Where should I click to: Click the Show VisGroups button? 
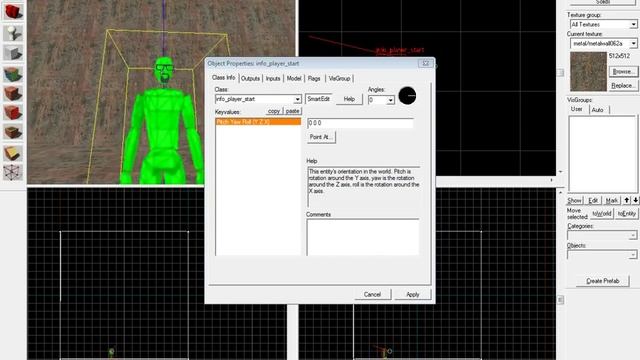[574, 200]
